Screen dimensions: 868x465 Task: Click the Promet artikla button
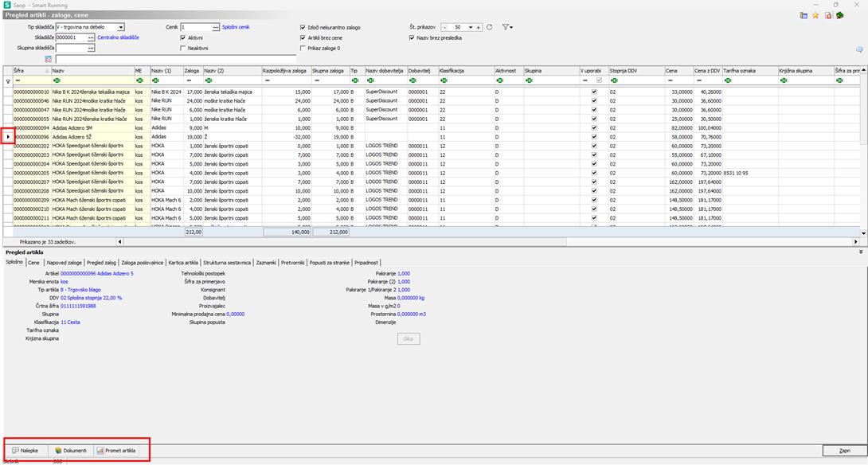pyautogui.click(x=116, y=451)
